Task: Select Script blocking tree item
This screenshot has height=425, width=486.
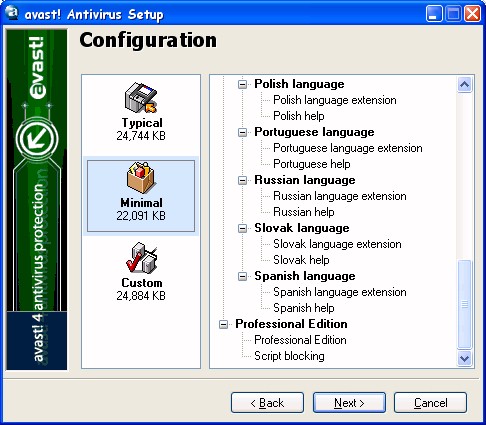Action: click(289, 356)
